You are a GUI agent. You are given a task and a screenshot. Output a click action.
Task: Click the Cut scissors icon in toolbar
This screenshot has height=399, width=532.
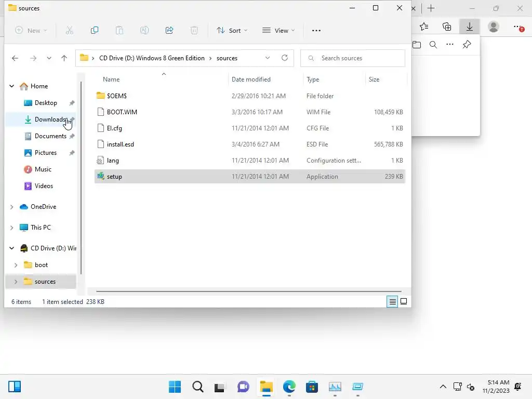[x=69, y=31]
